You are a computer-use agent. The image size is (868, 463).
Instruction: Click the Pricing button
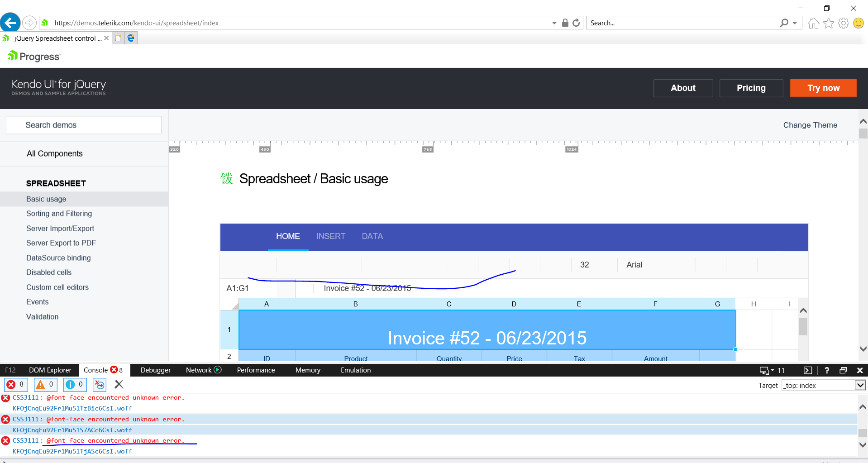tap(751, 88)
